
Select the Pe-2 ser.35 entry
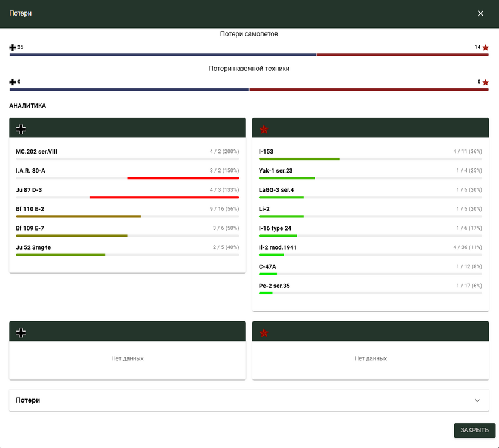[274, 286]
